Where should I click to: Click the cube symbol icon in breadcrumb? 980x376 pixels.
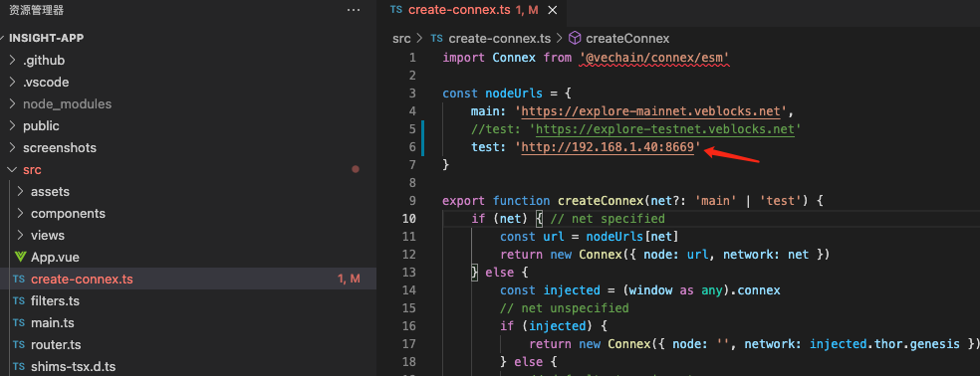pos(575,39)
